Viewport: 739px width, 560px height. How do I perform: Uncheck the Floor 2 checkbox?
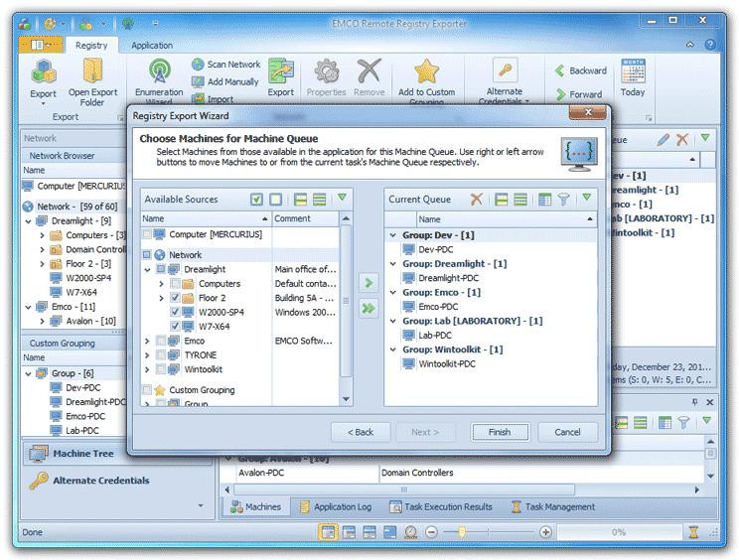click(176, 298)
